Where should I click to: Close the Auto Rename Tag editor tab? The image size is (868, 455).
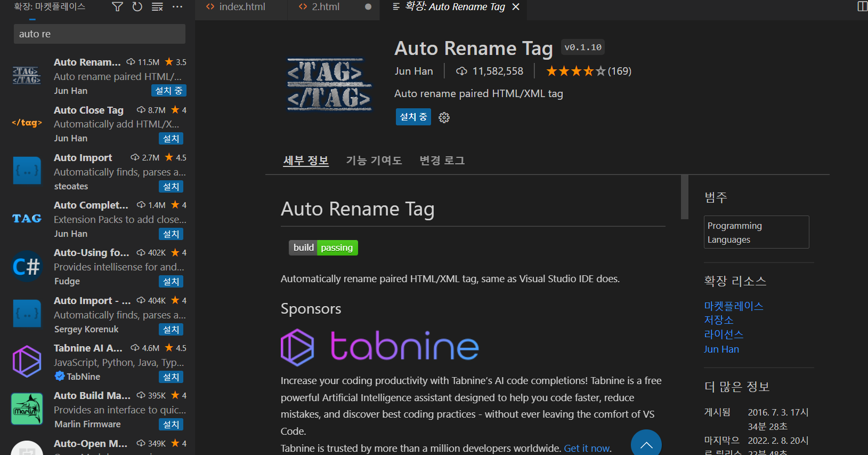click(x=516, y=7)
